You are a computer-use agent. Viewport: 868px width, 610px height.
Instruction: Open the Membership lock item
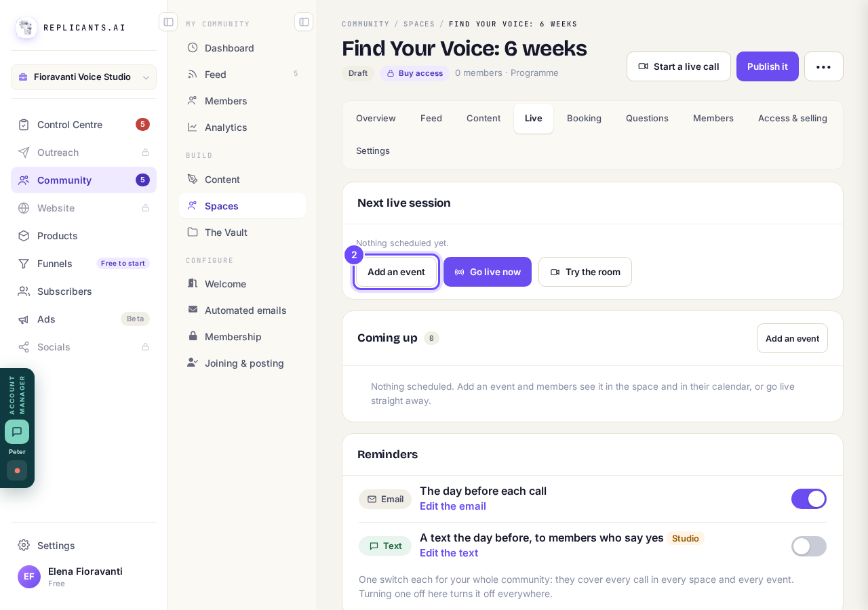tap(242, 337)
